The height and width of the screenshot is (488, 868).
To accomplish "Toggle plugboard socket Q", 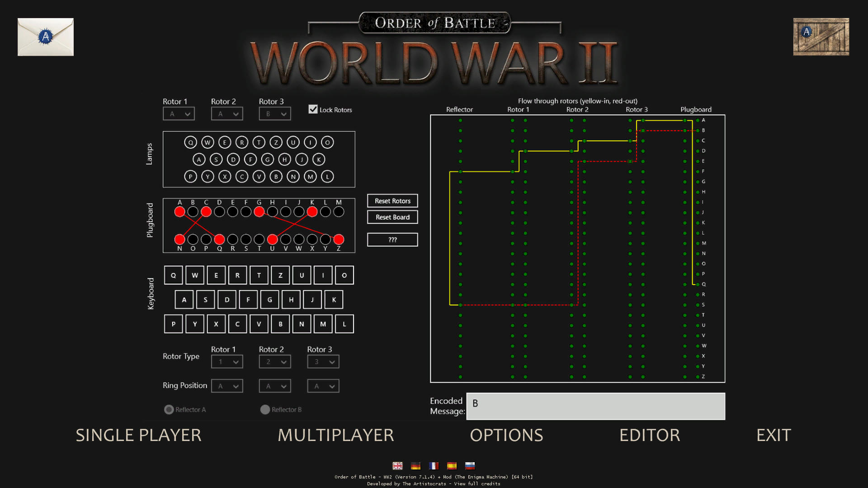I will tap(219, 239).
